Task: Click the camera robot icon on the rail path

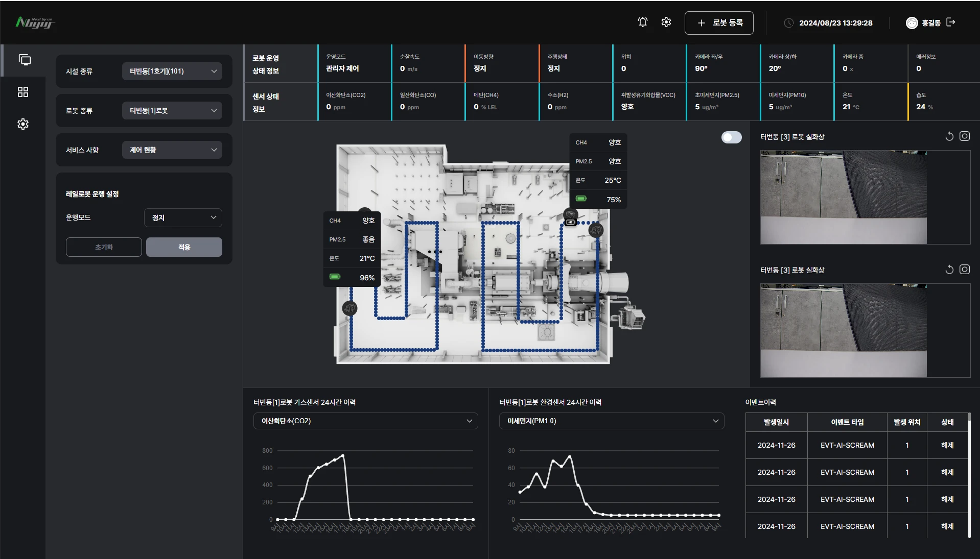Action: (570, 222)
